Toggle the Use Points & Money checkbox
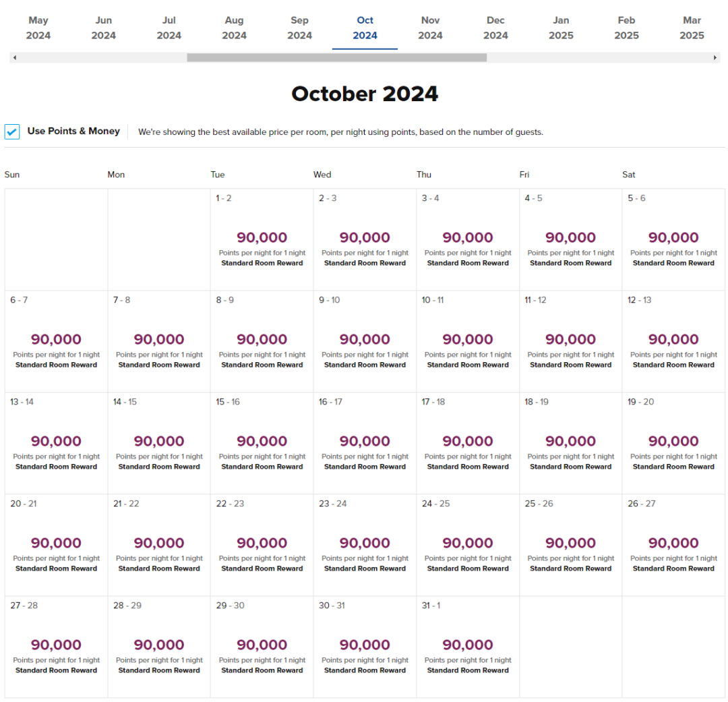The width and height of the screenshot is (728, 702). pyautogui.click(x=12, y=131)
